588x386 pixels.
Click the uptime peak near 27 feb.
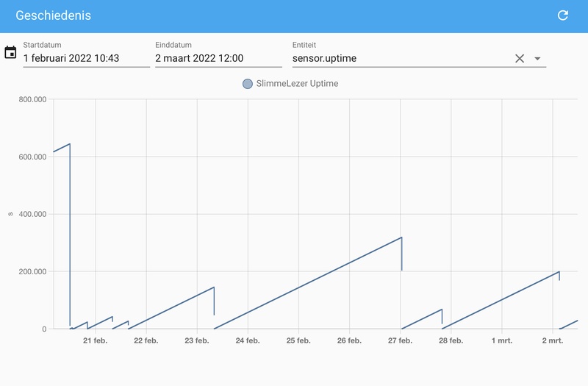(401, 237)
